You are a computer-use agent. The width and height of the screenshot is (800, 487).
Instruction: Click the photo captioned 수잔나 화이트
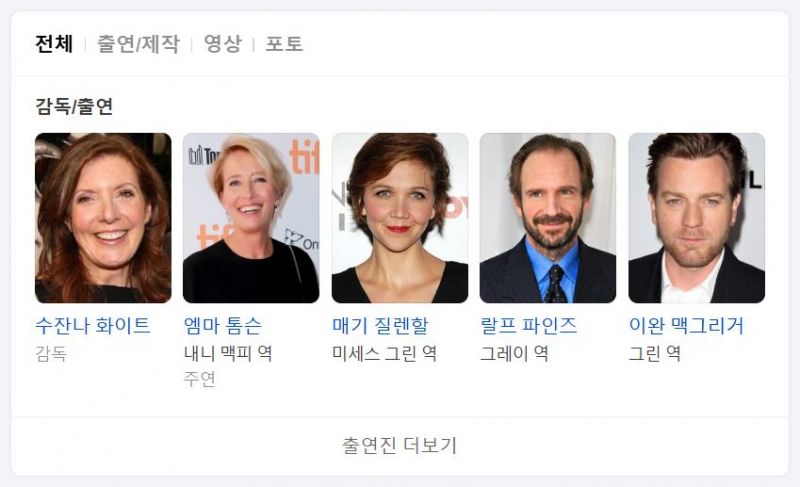click(103, 218)
